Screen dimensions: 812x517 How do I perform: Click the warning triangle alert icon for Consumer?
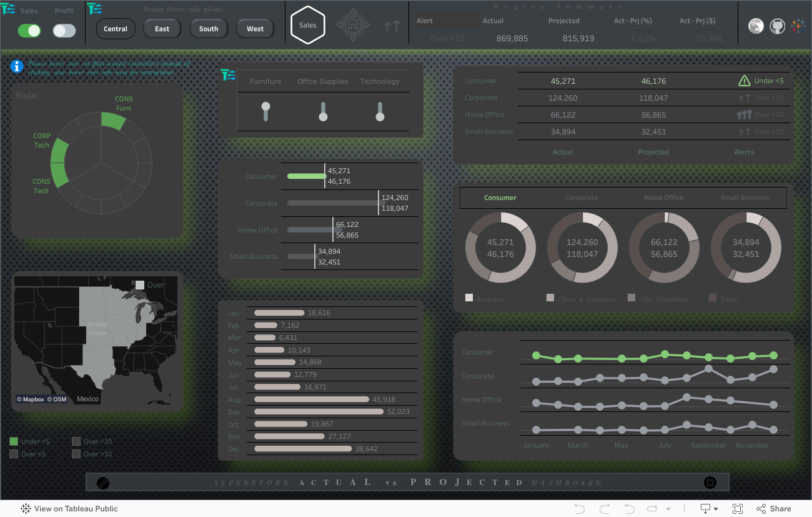tap(744, 81)
